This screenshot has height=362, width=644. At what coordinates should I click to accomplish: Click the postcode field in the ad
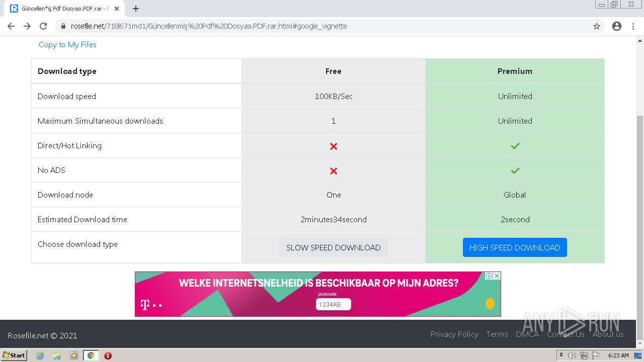click(334, 304)
